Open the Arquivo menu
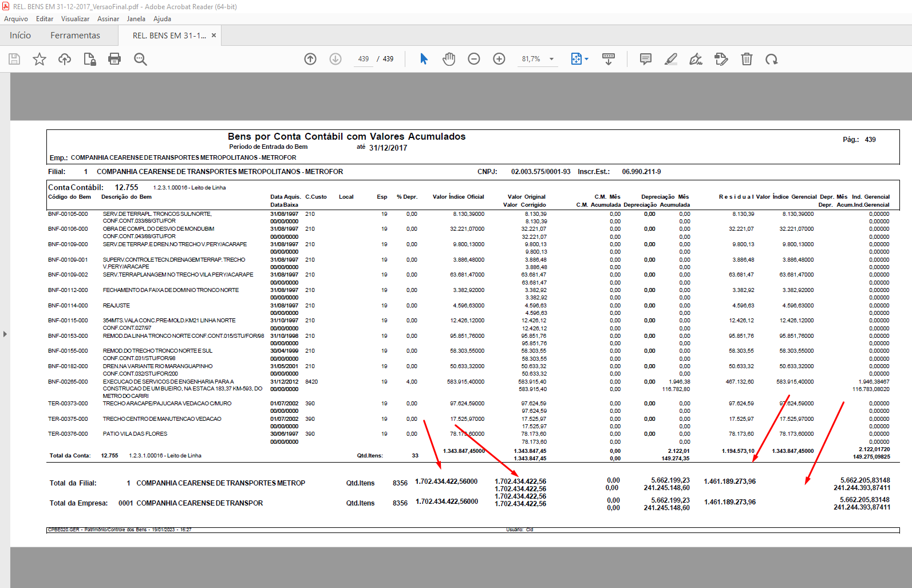 (x=16, y=19)
